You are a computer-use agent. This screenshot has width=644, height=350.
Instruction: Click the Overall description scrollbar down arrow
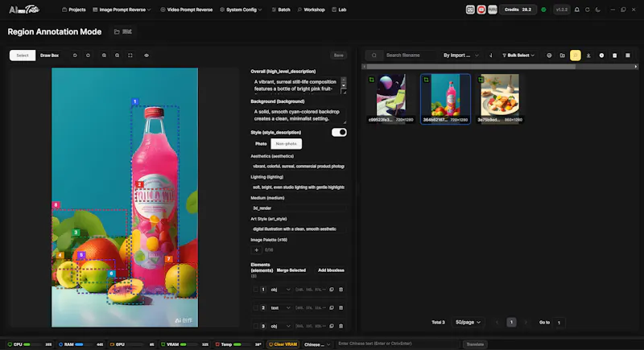(344, 84)
